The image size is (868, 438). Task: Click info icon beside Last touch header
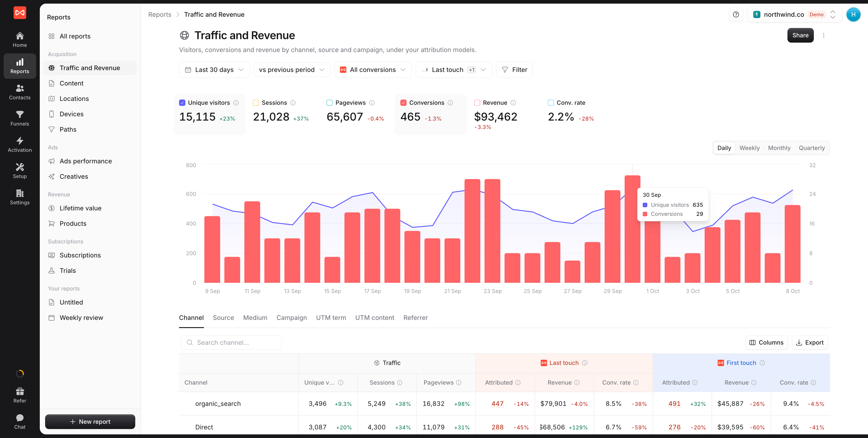(x=585, y=363)
